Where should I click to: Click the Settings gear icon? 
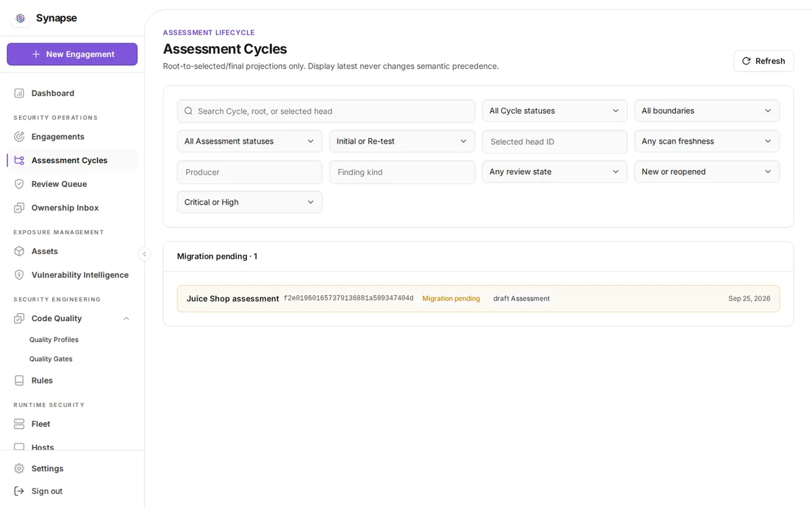click(19, 469)
